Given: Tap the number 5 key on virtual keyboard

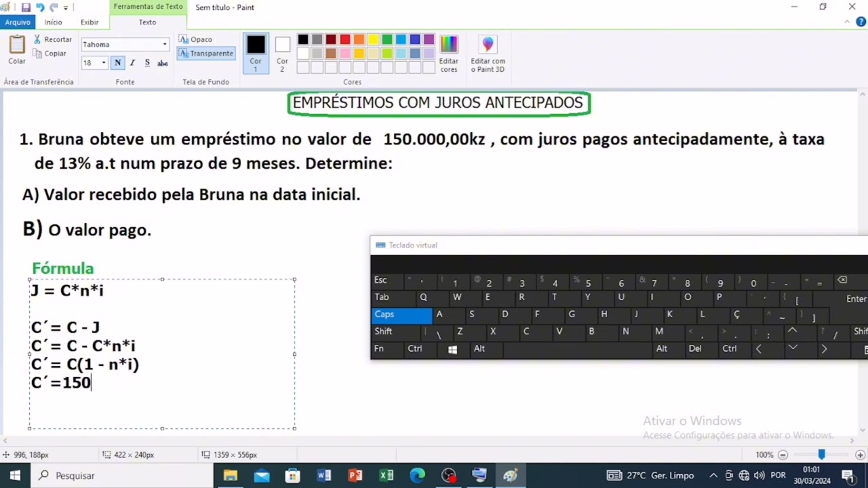Looking at the screenshot, I should pyautogui.click(x=583, y=280).
